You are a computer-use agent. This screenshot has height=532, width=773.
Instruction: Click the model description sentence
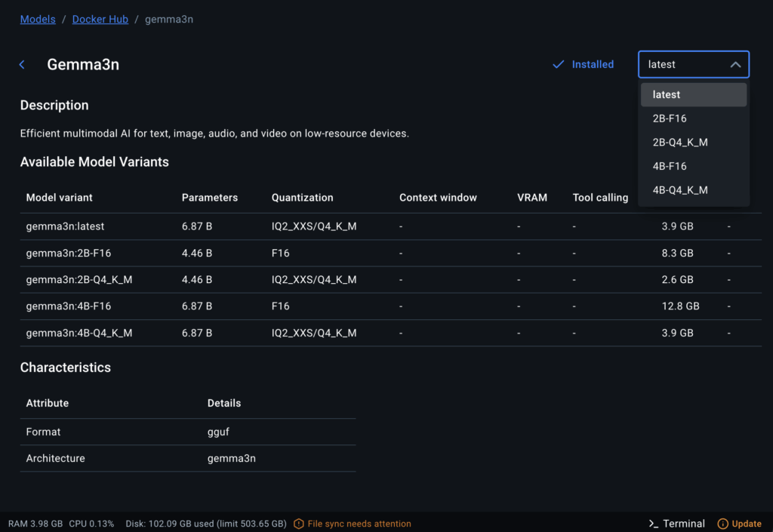[x=214, y=134]
